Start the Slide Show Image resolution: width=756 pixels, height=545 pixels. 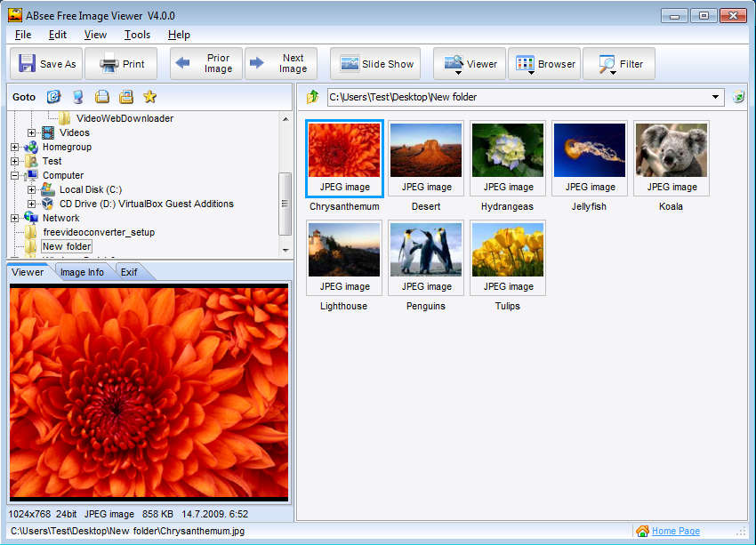[x=377, y=64]
